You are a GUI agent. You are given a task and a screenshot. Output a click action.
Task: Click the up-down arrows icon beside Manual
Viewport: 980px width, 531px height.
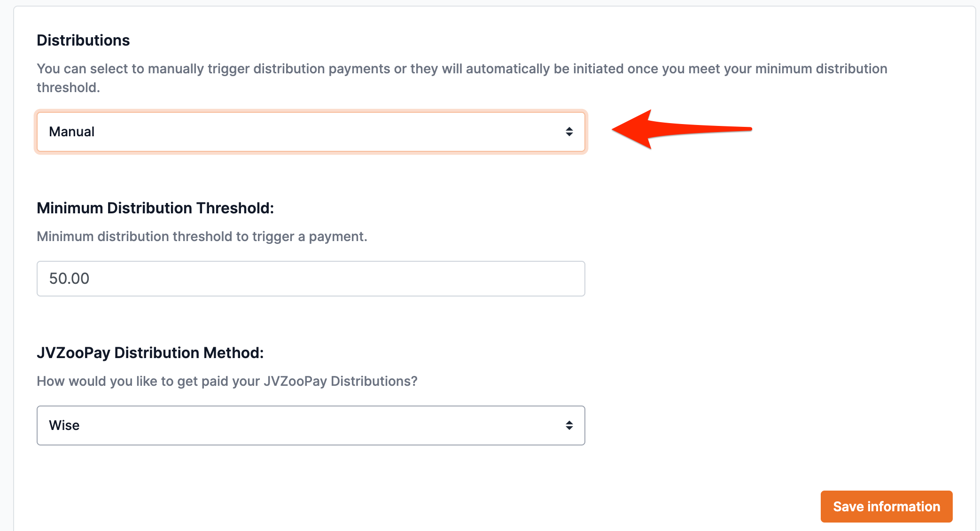click(569, 132)
